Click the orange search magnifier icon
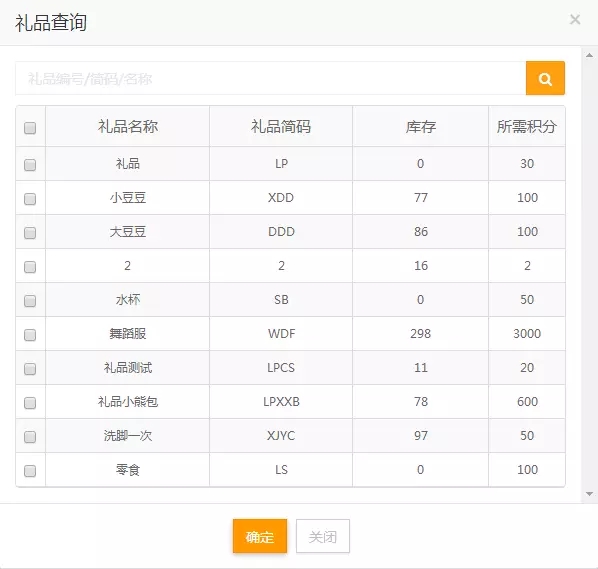The width and height of the screenshot is (598, 569). tap(545, 78)
